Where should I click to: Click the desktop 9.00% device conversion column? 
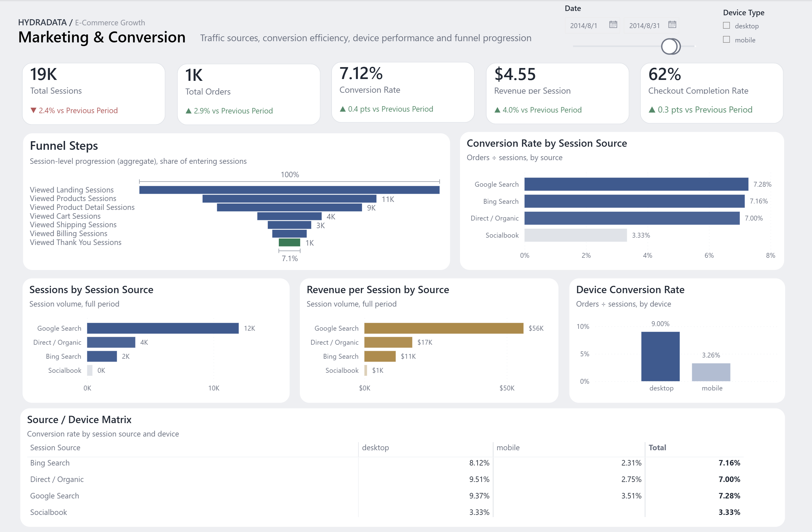[660, 357]
